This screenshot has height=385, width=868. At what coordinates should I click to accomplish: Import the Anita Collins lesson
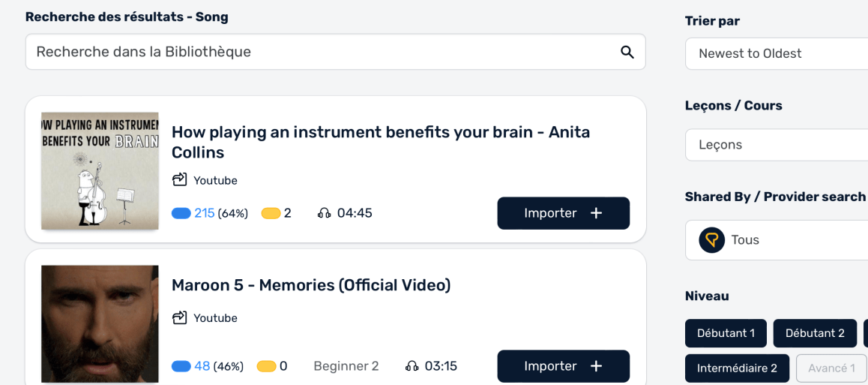pos(563,213)
